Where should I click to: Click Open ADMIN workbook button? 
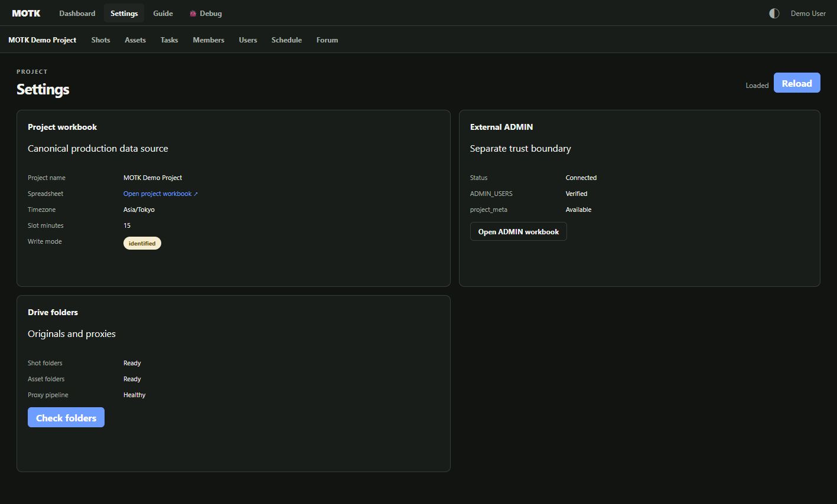click(519, 231)
